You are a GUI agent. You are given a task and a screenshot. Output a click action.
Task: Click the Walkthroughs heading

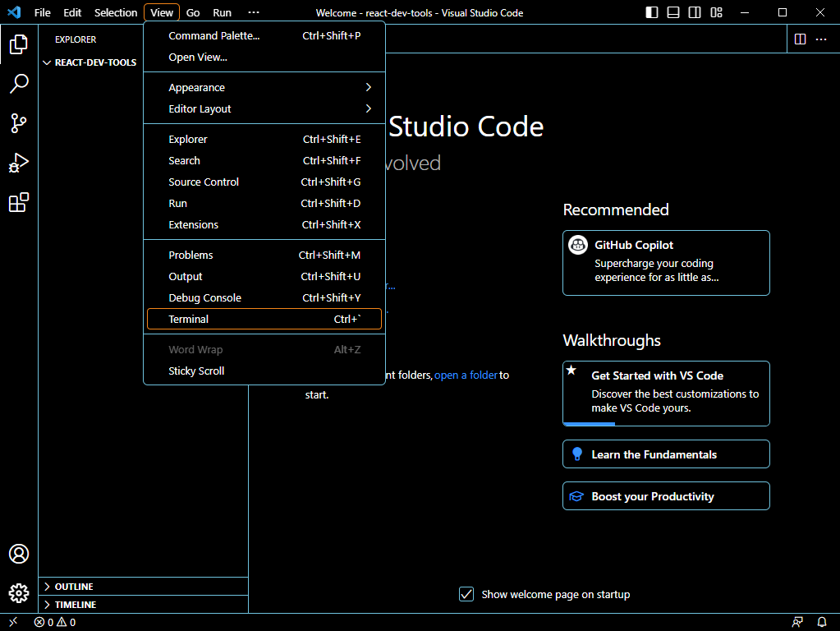(x=612, y=340)
